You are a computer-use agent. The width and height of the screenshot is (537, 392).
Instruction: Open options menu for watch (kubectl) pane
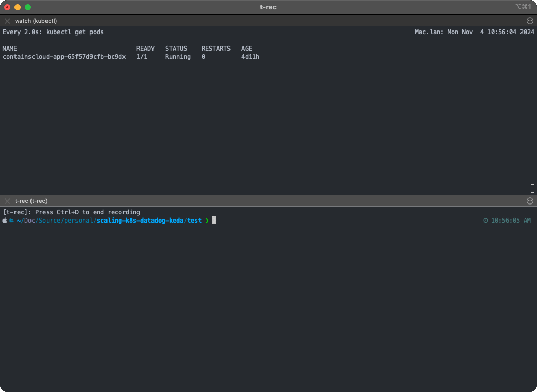tap(530, 21)
